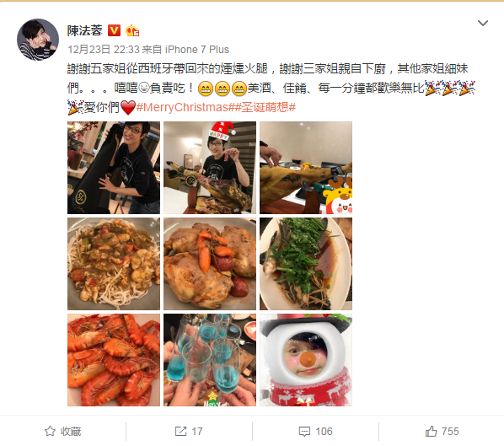
Task: Click the iPhone 7 Plus source link
Action: [197, 50]
